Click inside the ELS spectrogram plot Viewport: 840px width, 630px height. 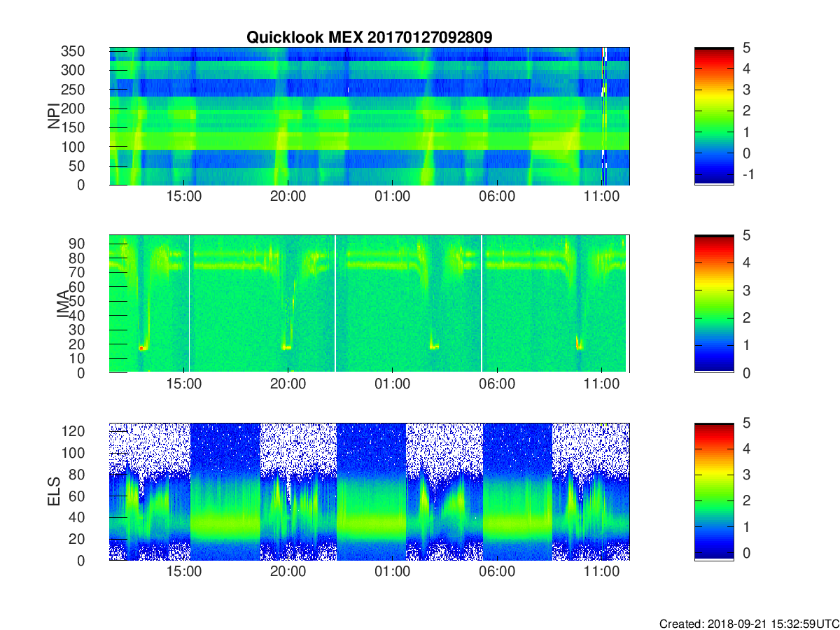(x=370, y=491)
